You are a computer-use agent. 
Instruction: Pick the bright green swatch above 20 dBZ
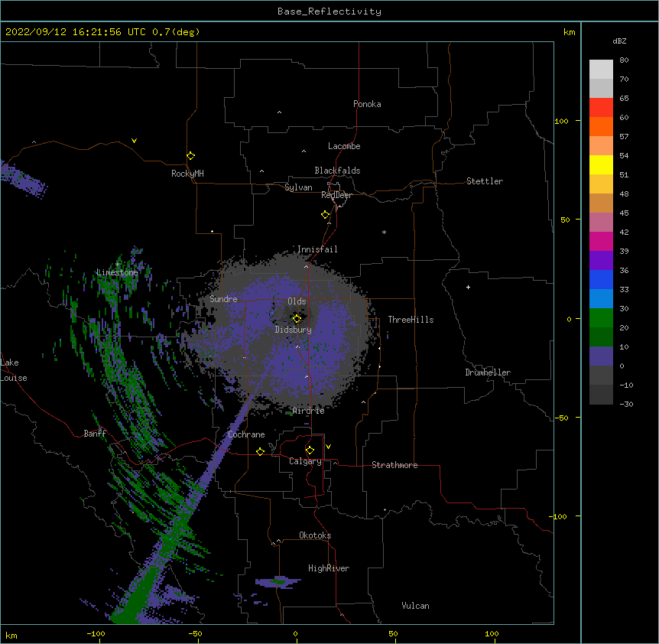pos(601,318)
